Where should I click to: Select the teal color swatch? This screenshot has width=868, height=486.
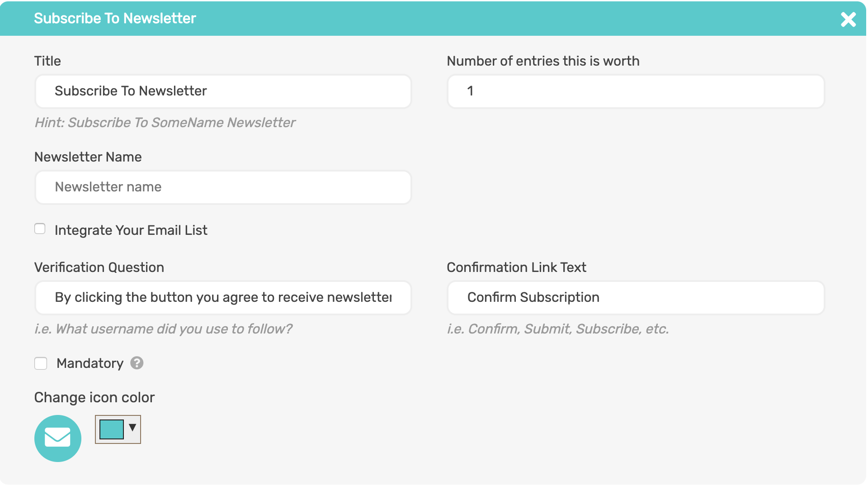(111, 429)
